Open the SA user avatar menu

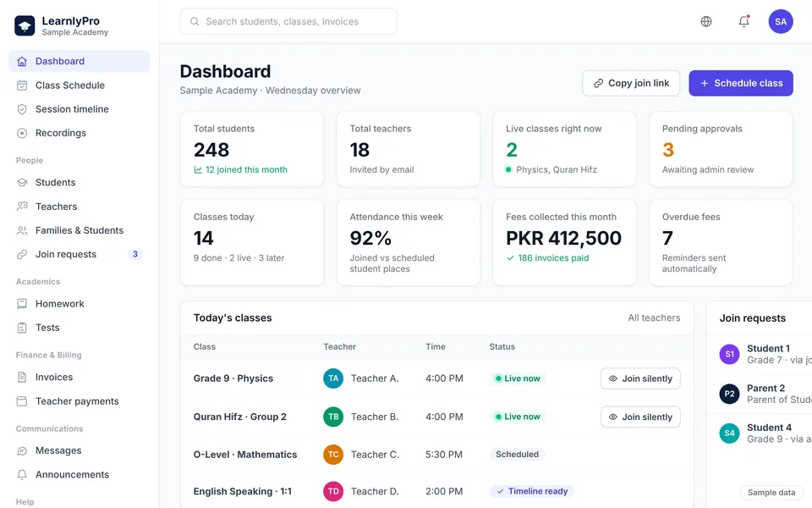tap(781, 21)
